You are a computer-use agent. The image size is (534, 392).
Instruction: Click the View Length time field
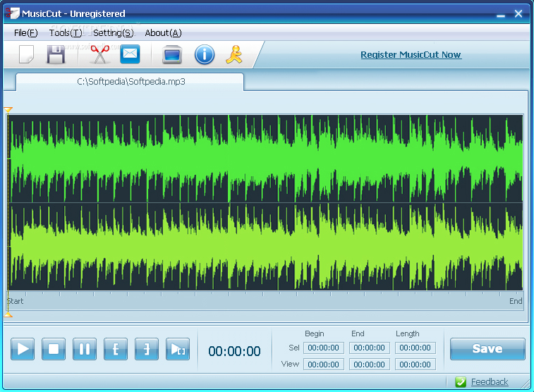coord(415,365)
